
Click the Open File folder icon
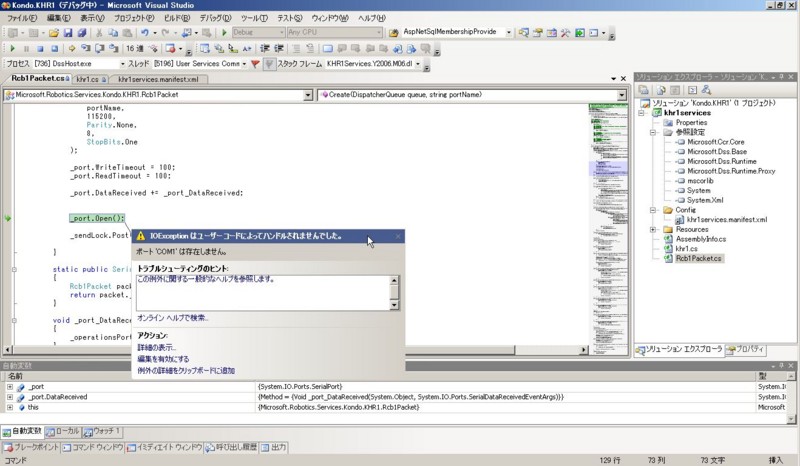[54, 33]
